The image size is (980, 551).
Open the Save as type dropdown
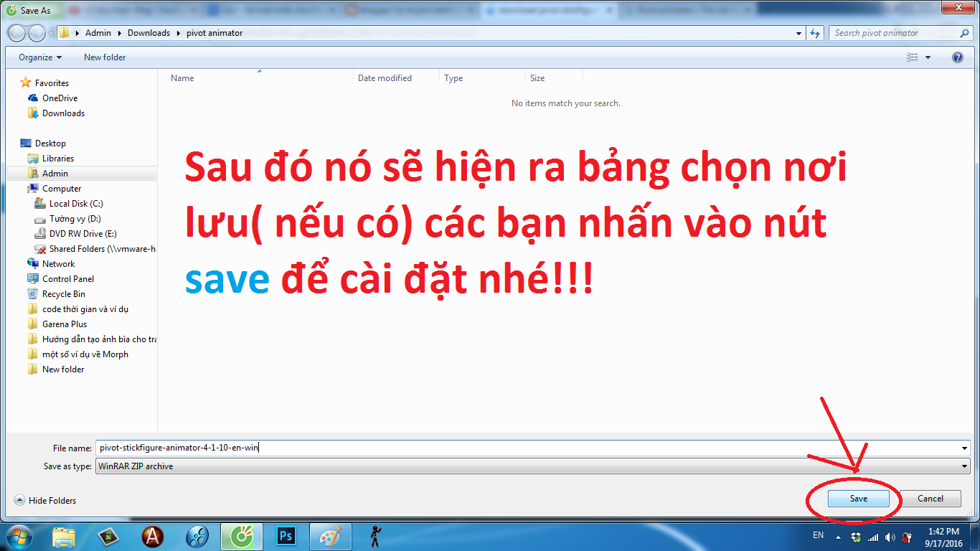pyautogui.click(x=533, y=466)
